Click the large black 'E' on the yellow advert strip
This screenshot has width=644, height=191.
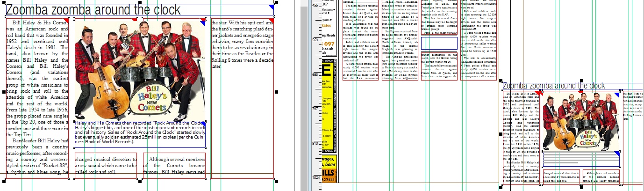tap(327, 71)
